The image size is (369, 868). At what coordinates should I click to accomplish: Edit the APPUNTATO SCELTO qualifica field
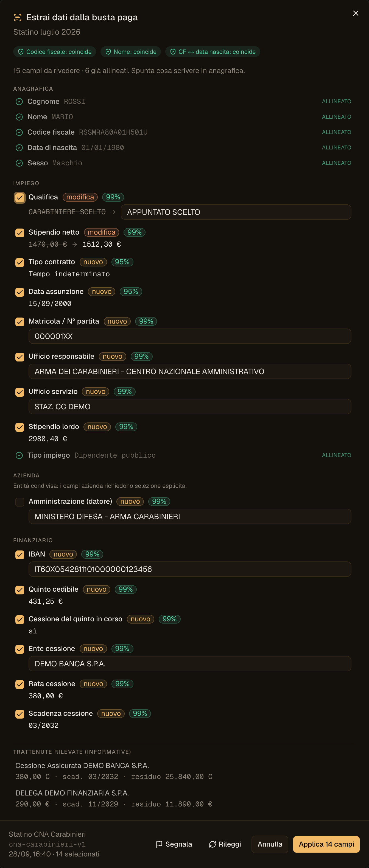coord(236,212)
